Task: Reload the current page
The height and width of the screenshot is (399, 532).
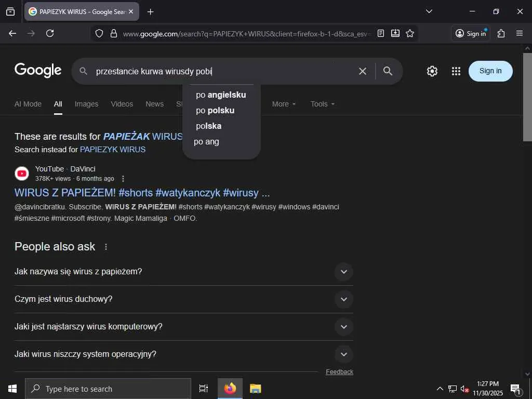Action: [50, 33]
